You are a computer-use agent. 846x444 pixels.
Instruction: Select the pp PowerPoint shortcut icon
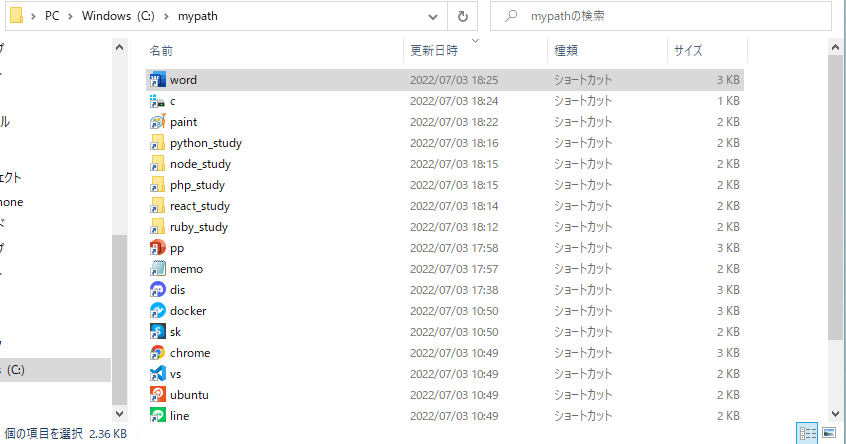158,248
